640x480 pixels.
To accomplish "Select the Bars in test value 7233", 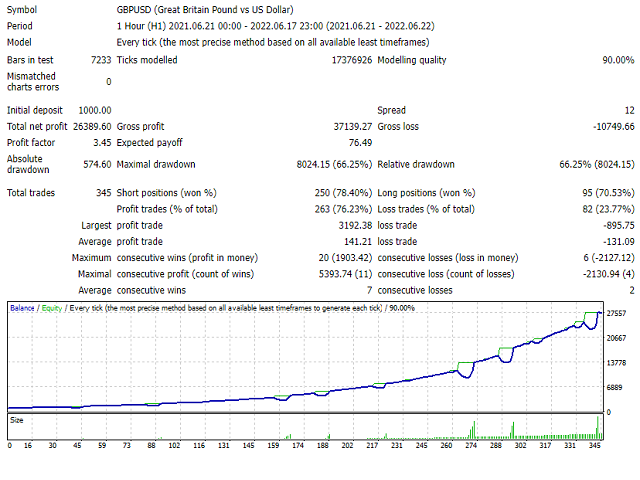I will click(x=98, y=60).
